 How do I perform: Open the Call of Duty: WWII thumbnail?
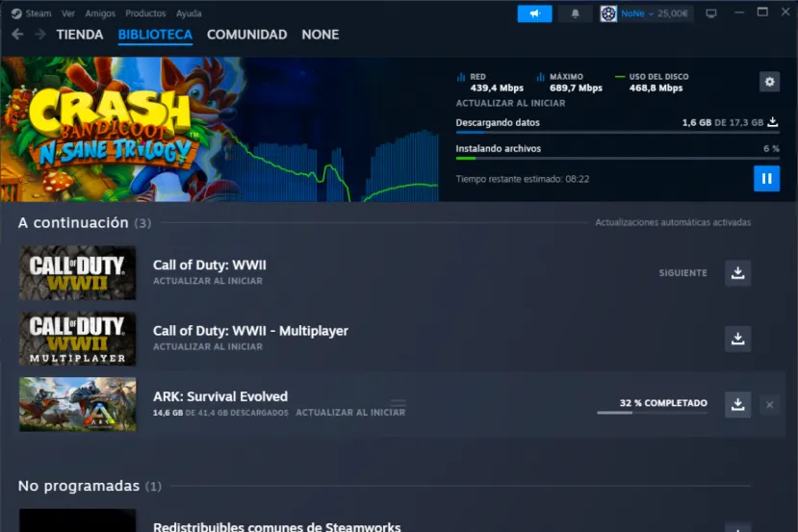coord(77,272)
